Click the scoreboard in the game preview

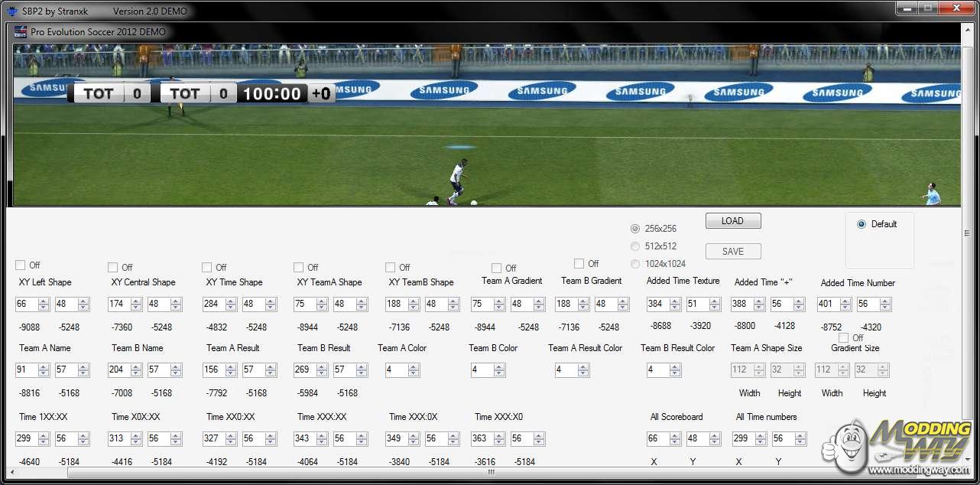pyautogui.click(x=203, y=93)
